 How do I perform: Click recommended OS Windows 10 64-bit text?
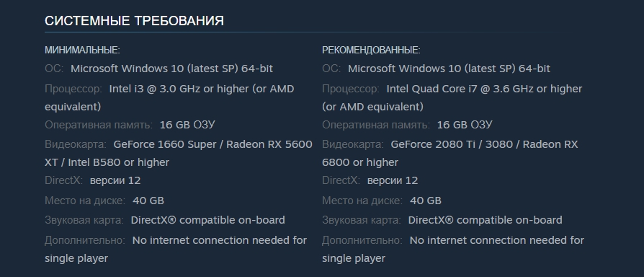click(449, 69)
